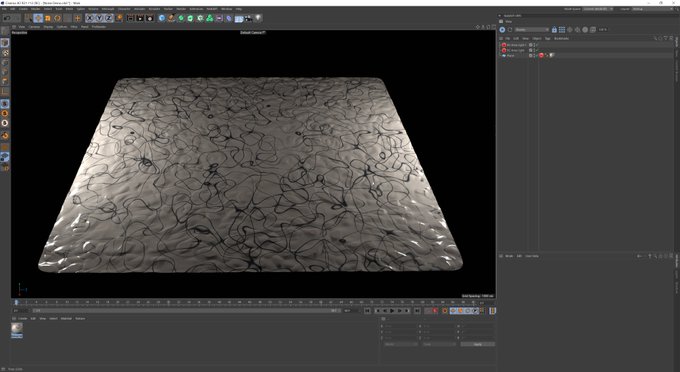The width and height of the screenshot is (680, 372).
Task: Open the Node Space dropdown
Action: pyautogui.click(x=598, y=9)
